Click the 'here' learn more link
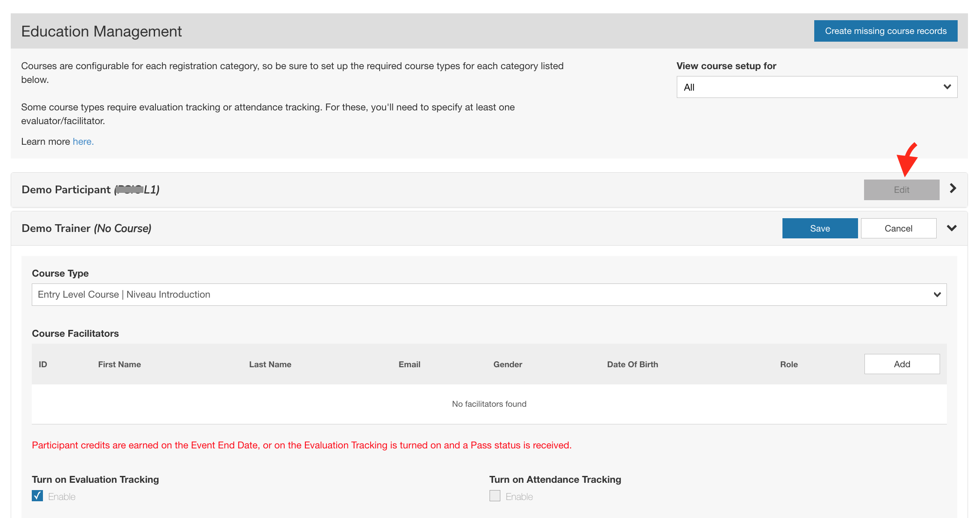Image resolution: width=980 pixels, height=518 pixels. (x=82, y=141)
